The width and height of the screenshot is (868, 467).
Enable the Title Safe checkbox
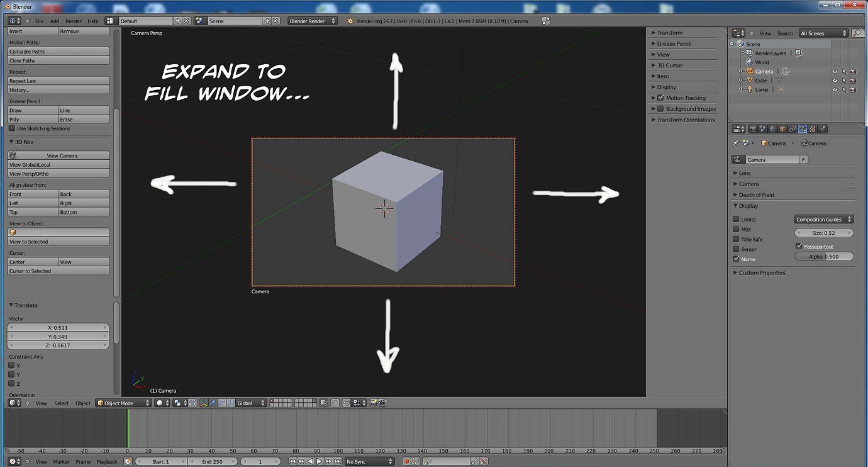tap(736, 239)
